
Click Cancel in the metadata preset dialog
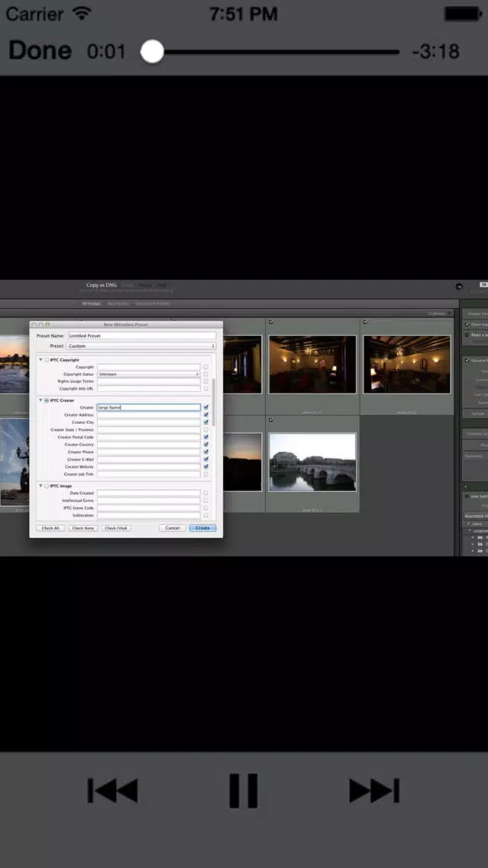click(x=172, y=528)
